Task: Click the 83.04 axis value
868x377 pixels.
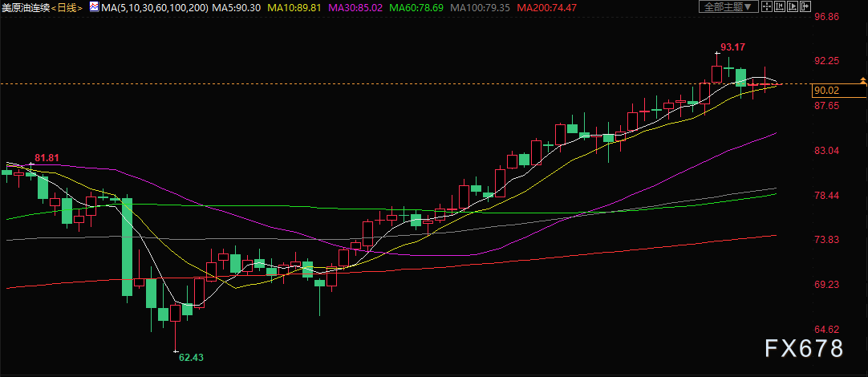Action: coord(827,151)
